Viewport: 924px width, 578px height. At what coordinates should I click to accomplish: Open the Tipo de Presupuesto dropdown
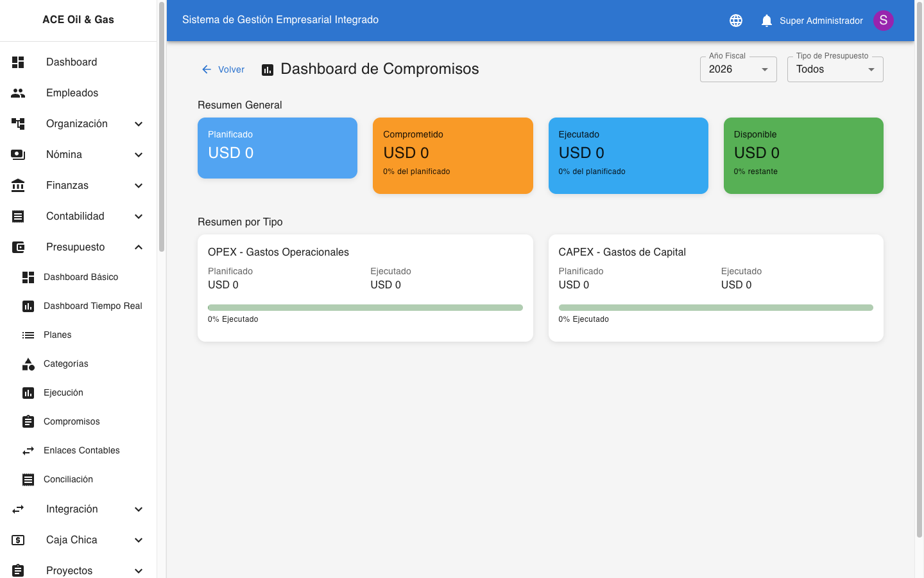[835, 69]
